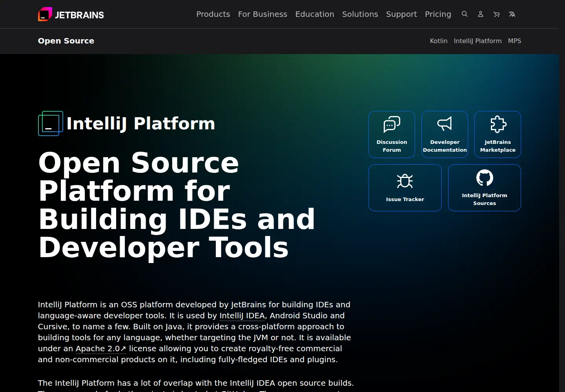Image resolution: width=565 pixels, height=392 pixels.
Task: Switch to the MPS subnav link
Action: pyautogui.click(x=514, y=41)
